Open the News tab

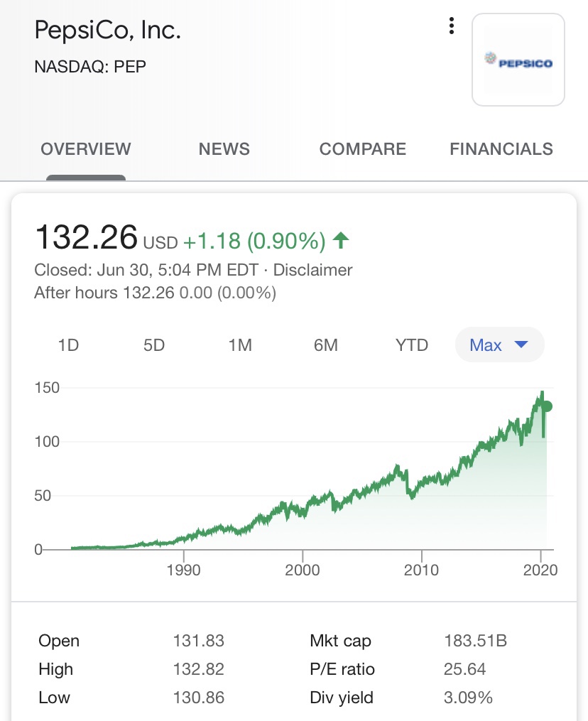224,149
